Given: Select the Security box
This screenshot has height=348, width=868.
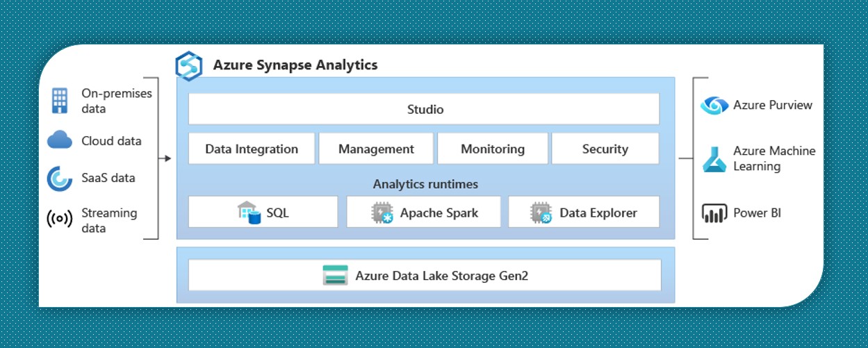Looking at the screenshot, I should coord(605,149).
